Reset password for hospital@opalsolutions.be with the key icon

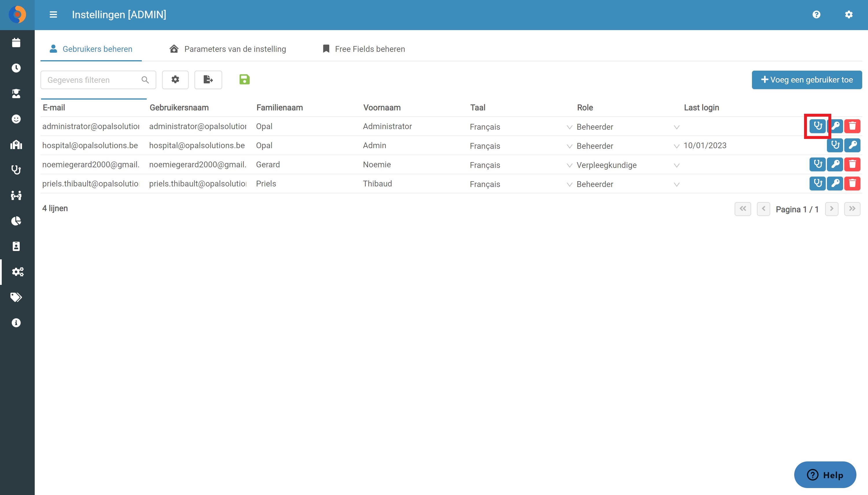click(x=852, y=146)
